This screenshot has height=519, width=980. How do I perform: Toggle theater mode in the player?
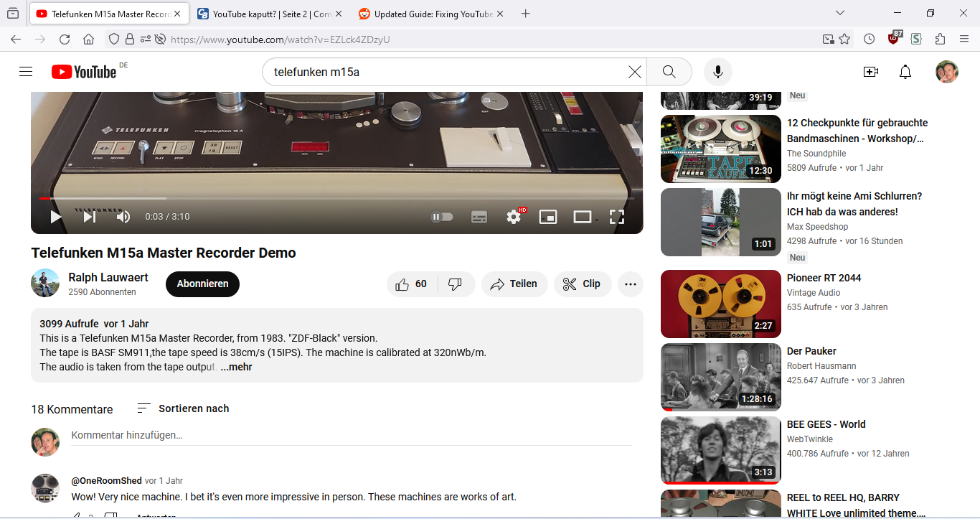coord(583,217)
